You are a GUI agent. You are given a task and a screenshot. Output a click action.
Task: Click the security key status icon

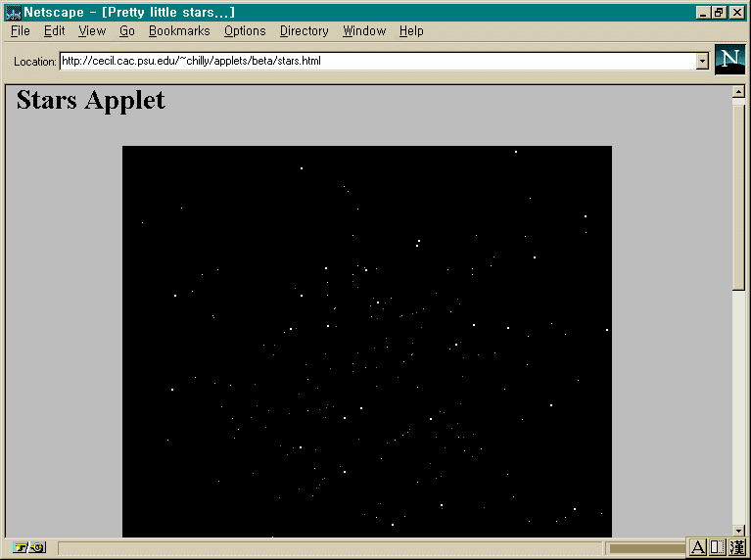tap(29, 547)
